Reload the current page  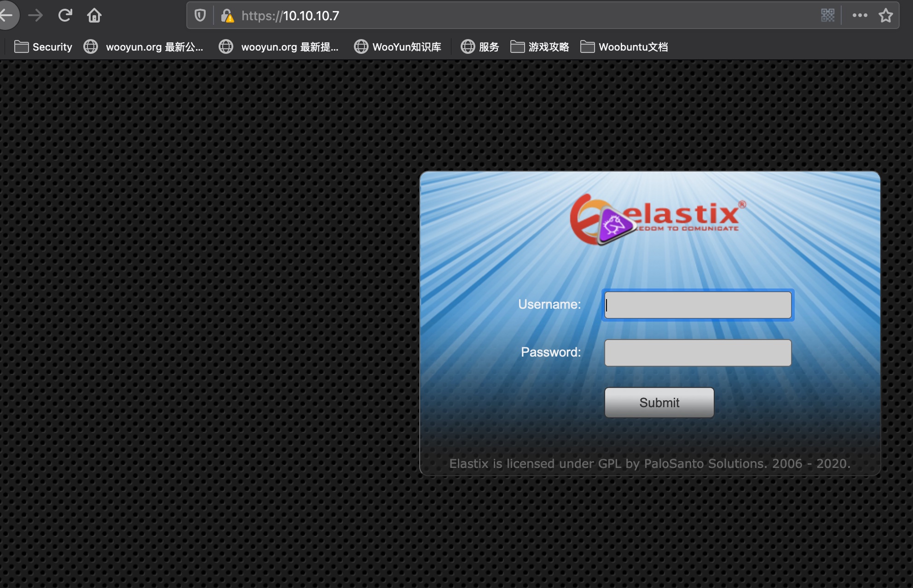click(x=65, y=16)
